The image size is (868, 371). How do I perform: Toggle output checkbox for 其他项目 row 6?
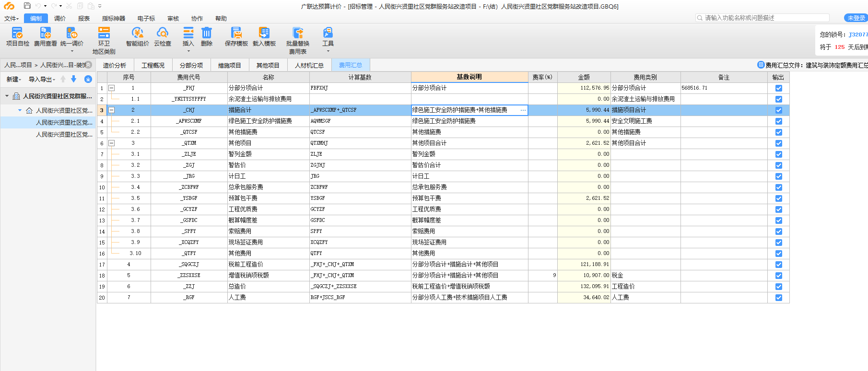pyautogui.click(x=778, y=143)
